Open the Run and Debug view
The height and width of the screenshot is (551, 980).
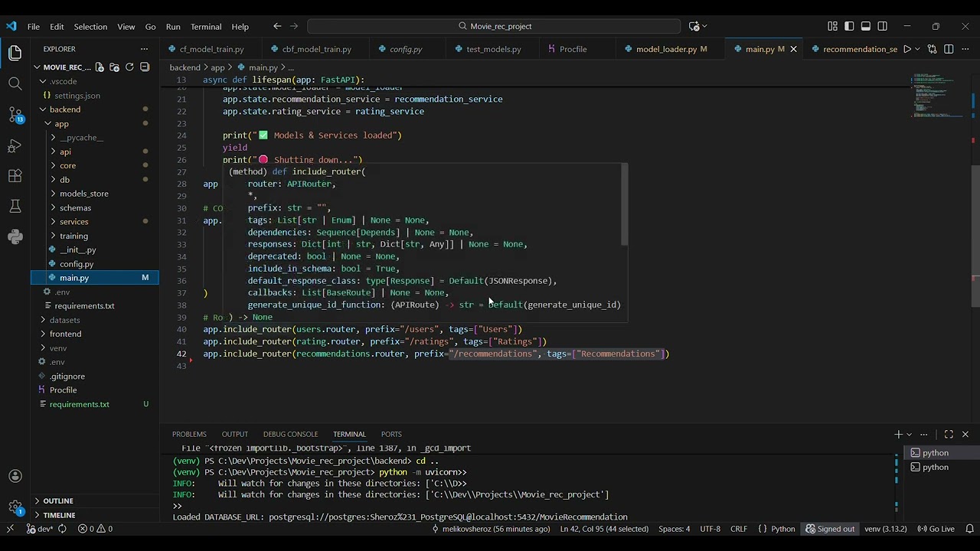[x=15, y=145]
